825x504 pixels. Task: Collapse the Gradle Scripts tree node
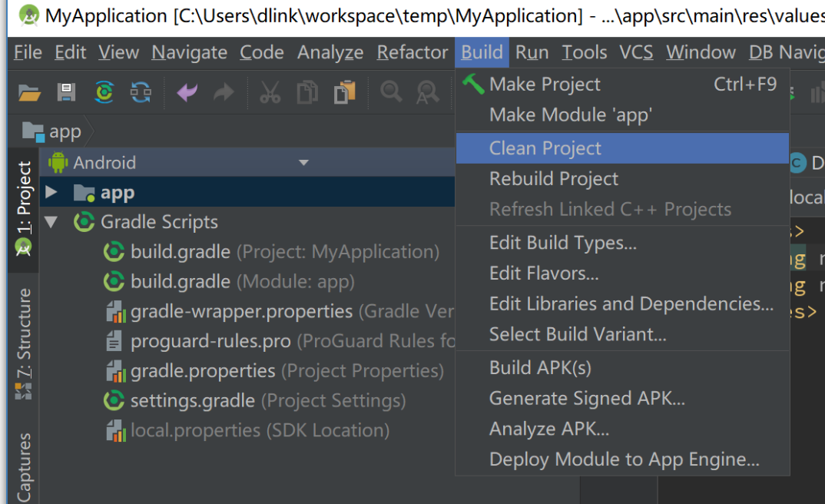point(51,222)
